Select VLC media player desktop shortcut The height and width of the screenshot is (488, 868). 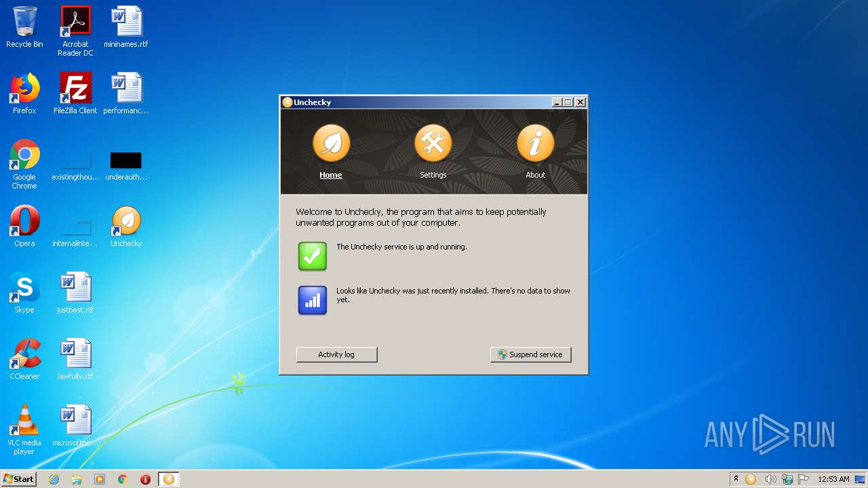pyautogui.click(x=24, y=430)
